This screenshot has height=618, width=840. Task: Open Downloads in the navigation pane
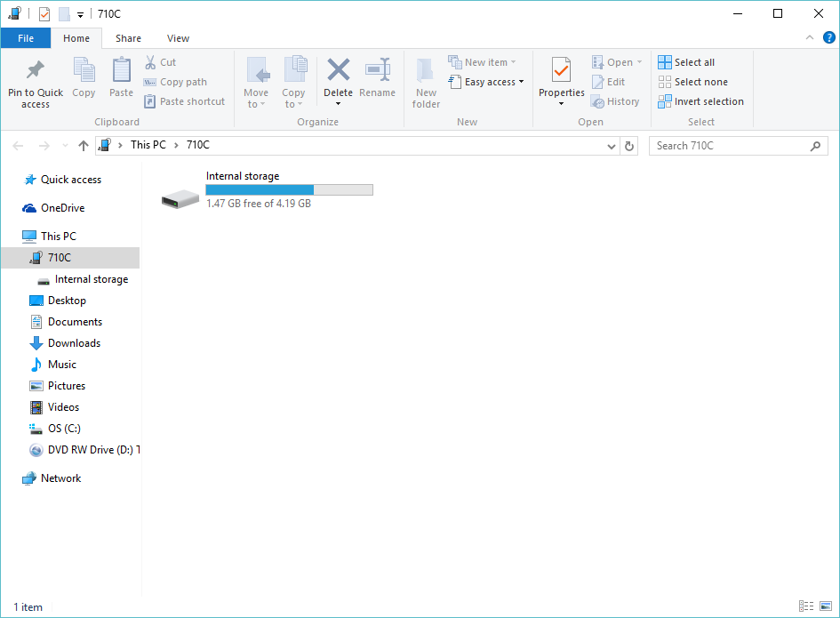point(65,343)
